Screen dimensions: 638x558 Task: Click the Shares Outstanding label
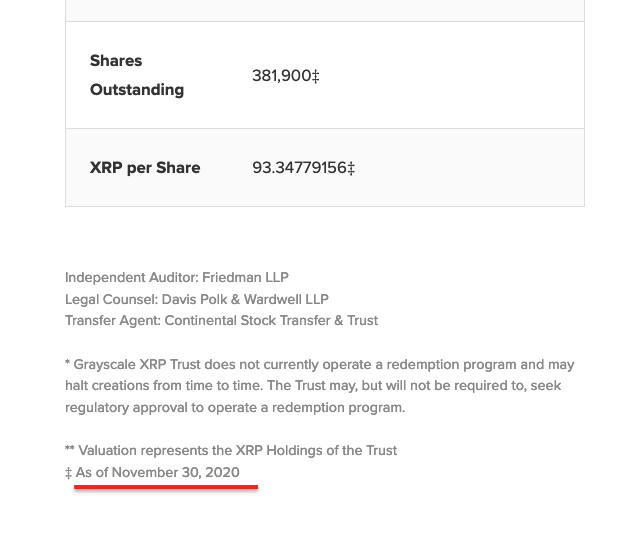point(137,75)
